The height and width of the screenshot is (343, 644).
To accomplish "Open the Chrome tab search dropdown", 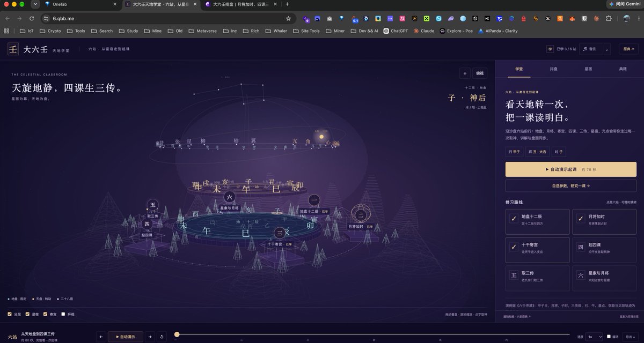I will tap(35, 4).
